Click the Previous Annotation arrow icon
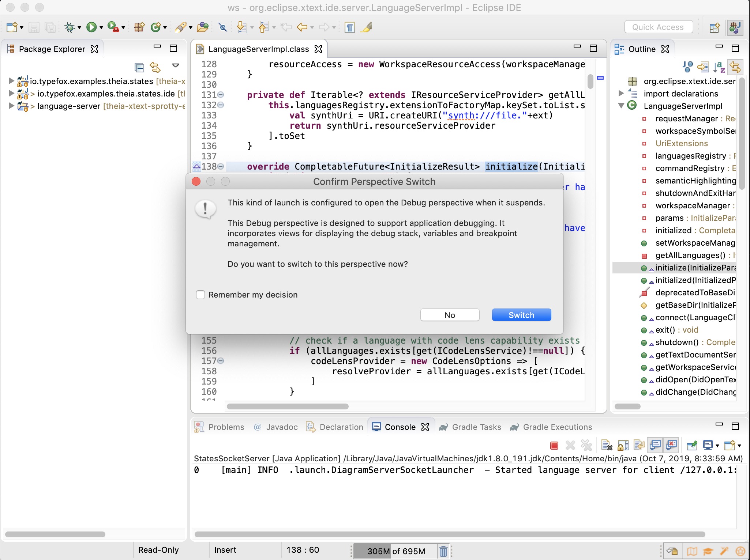 (263, 27)
